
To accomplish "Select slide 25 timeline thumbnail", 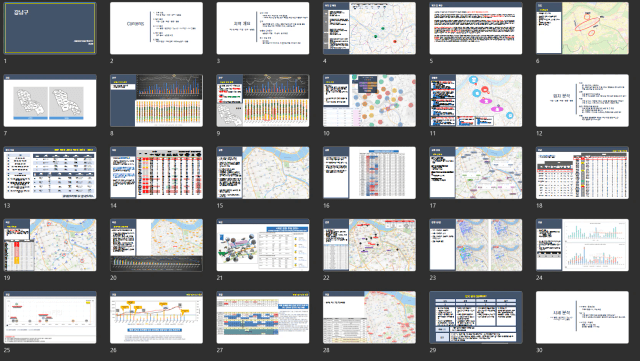I will pyautogui.click(x=50, y=317).
